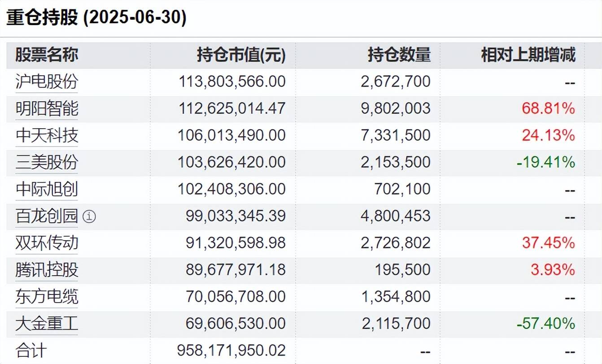
Task: Open the 东方电缆 stock link
Action: 47,297
